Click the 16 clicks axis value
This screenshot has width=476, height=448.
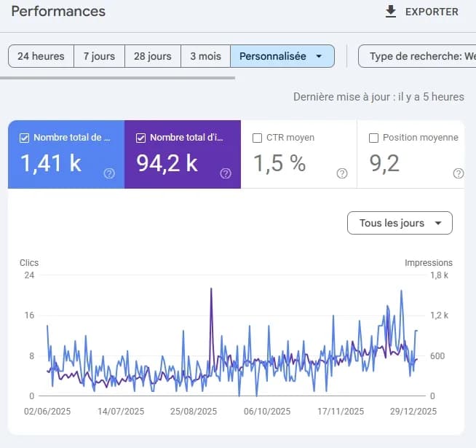point(29,315)
